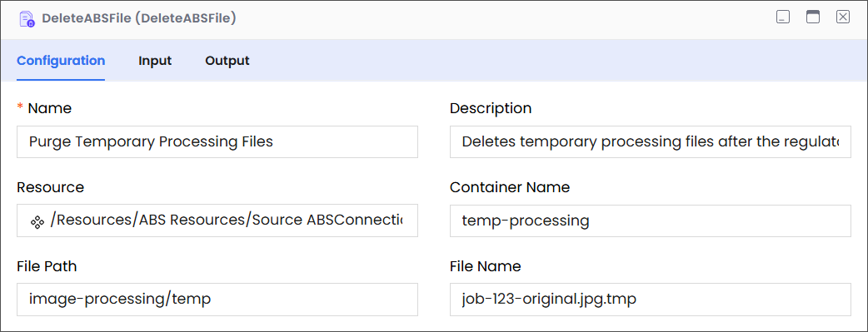Minimize the DeleteABSFile dialog
Viewport: 868px width, 332px height.
click(783, 17)
